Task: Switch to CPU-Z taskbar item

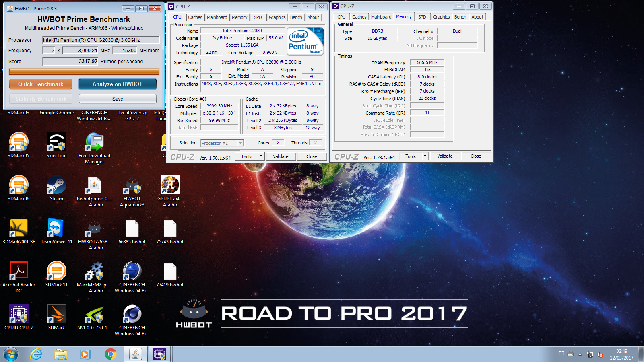Action: pos(160,354)
